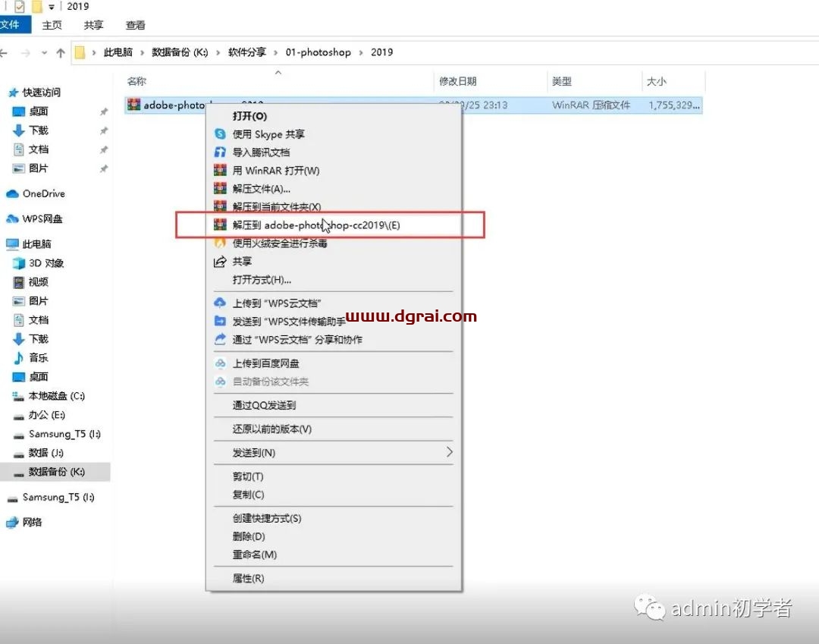The height and width of the screenshot is (644, 819).
Task: Expand the chevron after 此电脑 in address bar
Action: (142, 53)
